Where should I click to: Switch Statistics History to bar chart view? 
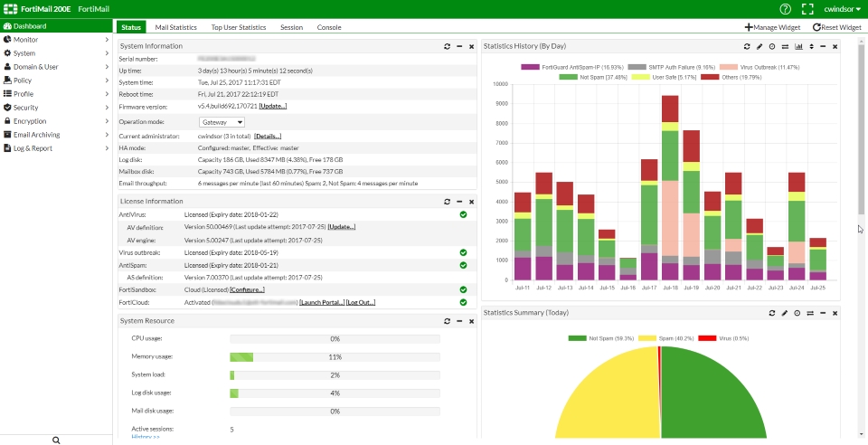click(x=798, y=46)
